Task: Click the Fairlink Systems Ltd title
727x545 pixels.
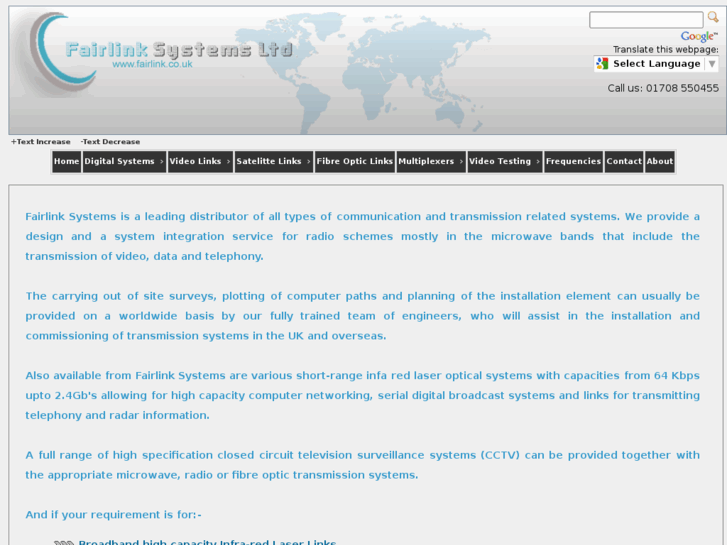Action: coord(179,50)
